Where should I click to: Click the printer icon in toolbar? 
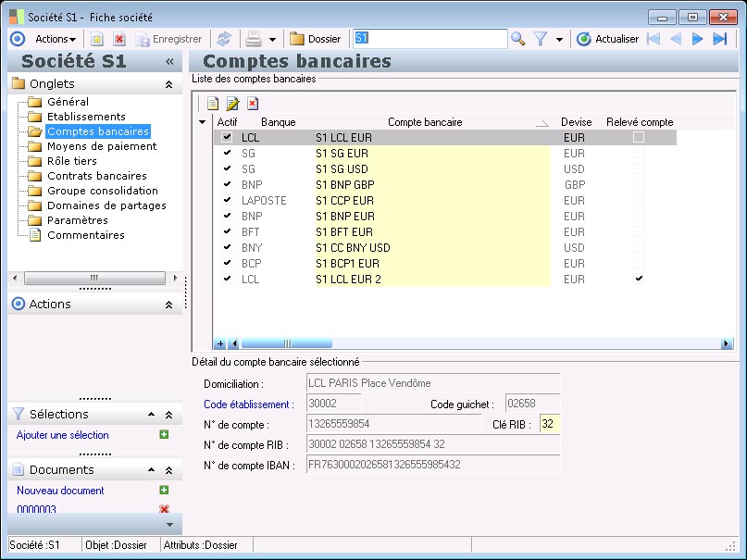(253, 39)
